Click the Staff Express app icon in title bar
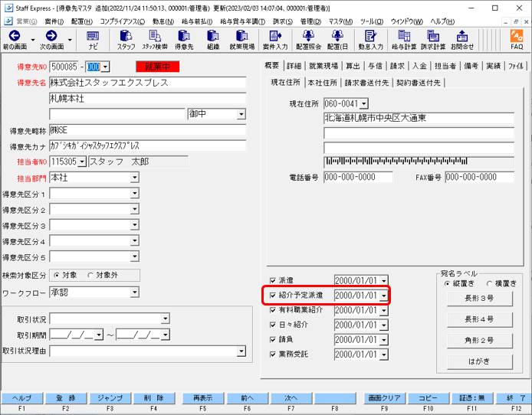Viewport: 532px width, 415px height. [9, 8]
